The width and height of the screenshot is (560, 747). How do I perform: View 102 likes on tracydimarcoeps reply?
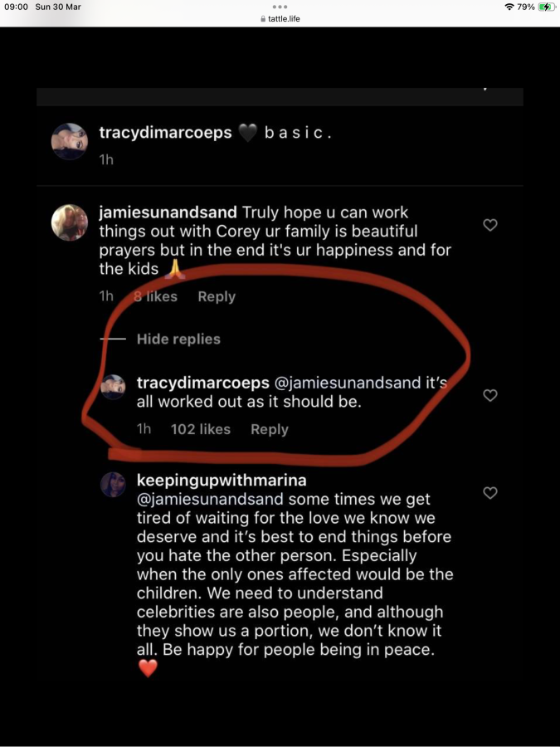[x=201, y=429]
